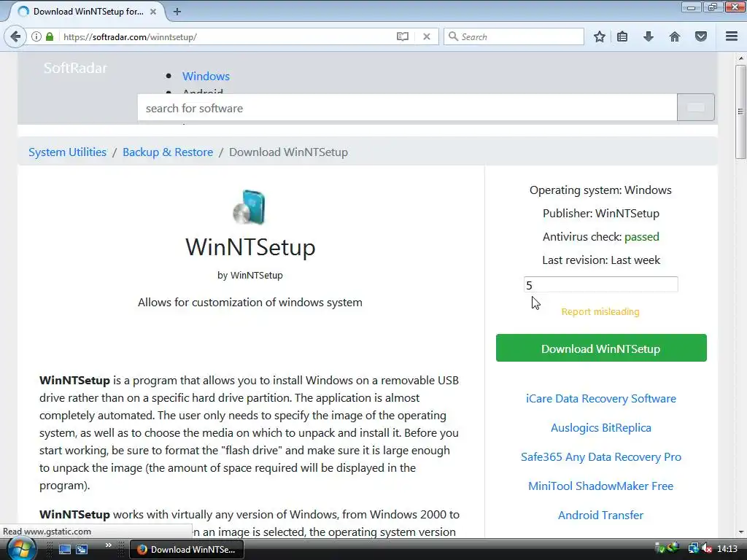The height and width of the screenshot is (560, 747).
Task: Click Report misleading link
Action: pyautogui.click(x=600, y=312)
